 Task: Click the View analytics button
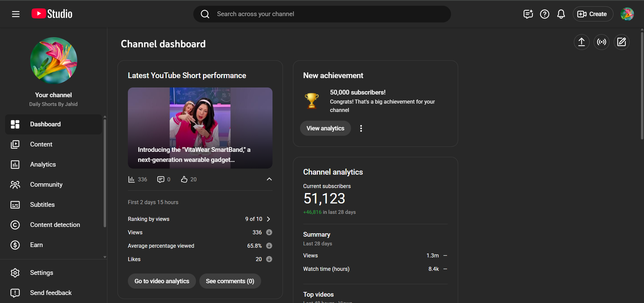click(325, 128)
